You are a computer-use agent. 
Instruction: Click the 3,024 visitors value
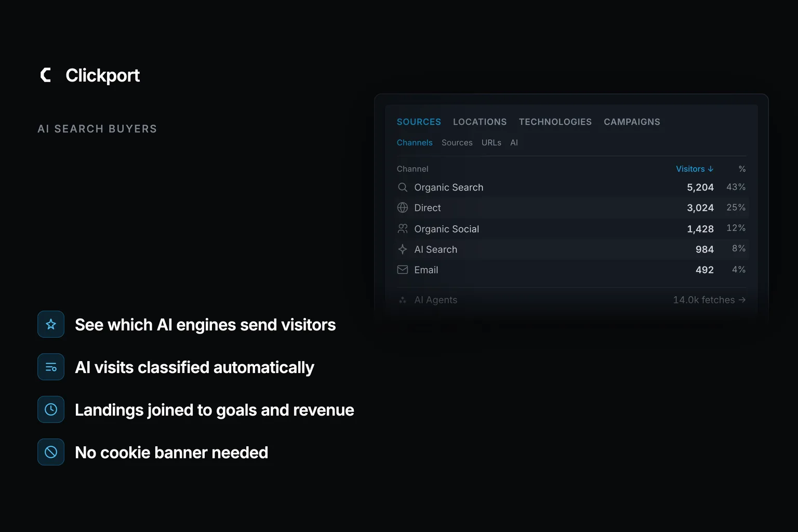pyautogui.click(x=700, y=208)
